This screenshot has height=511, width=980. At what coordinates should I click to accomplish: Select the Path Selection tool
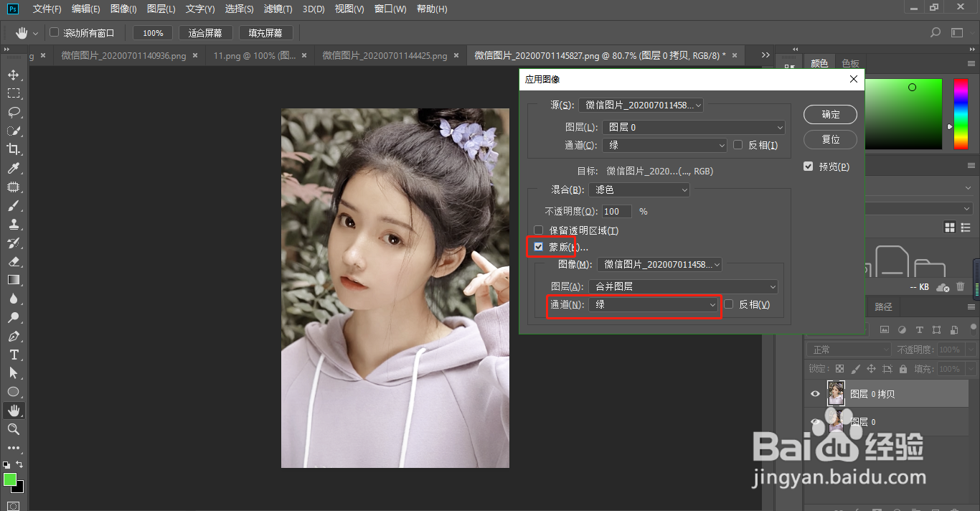(x=13, y=373)
